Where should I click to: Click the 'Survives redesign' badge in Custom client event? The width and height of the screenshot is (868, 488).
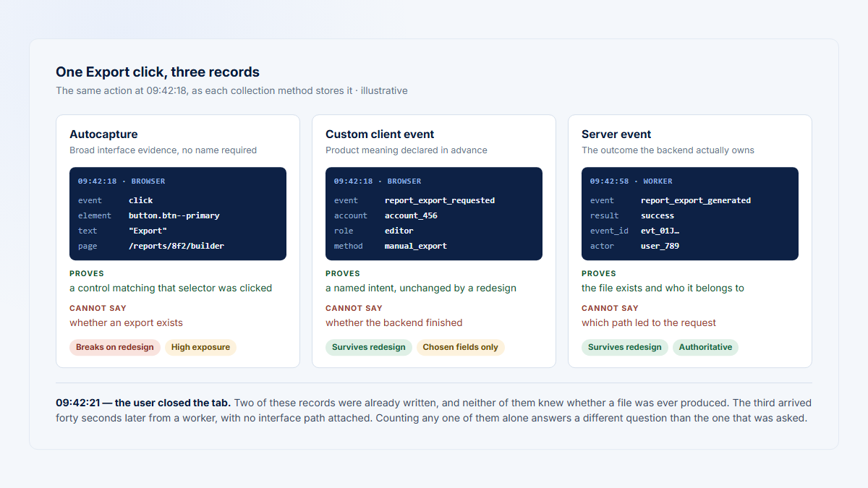point(369,347)
